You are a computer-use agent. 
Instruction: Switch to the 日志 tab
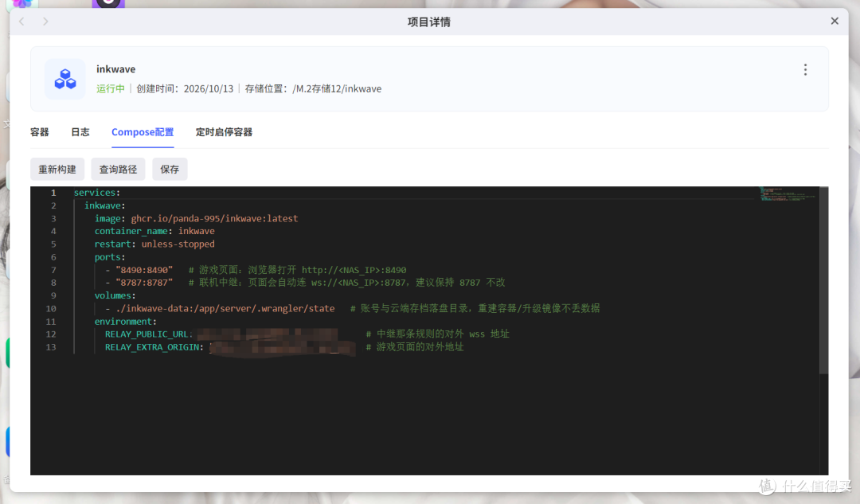[80, 132]
